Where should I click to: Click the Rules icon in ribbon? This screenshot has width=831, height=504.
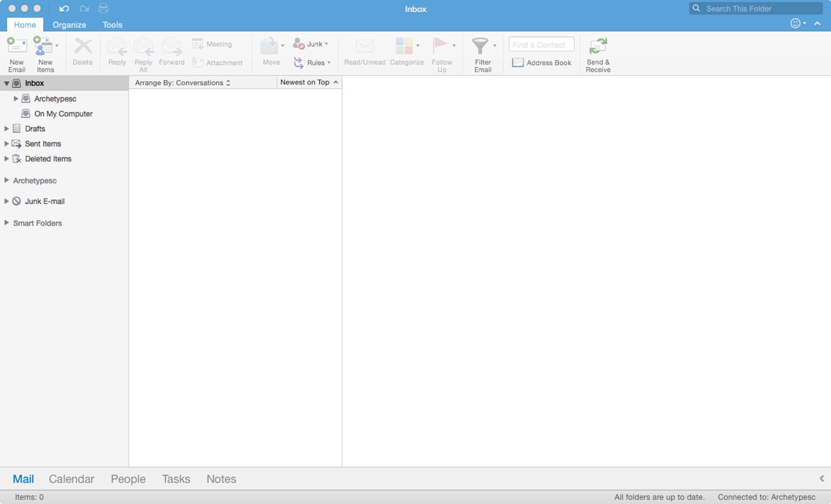coord(299,63)
